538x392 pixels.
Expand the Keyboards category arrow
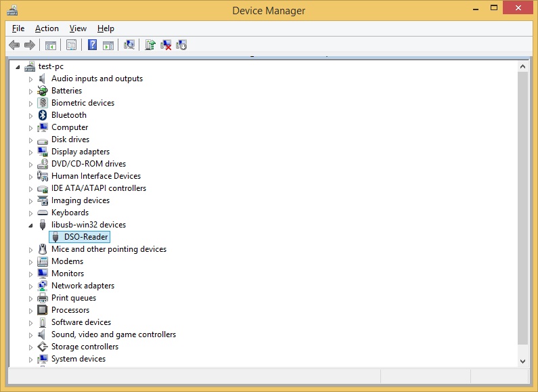click(x=30, y=213)
